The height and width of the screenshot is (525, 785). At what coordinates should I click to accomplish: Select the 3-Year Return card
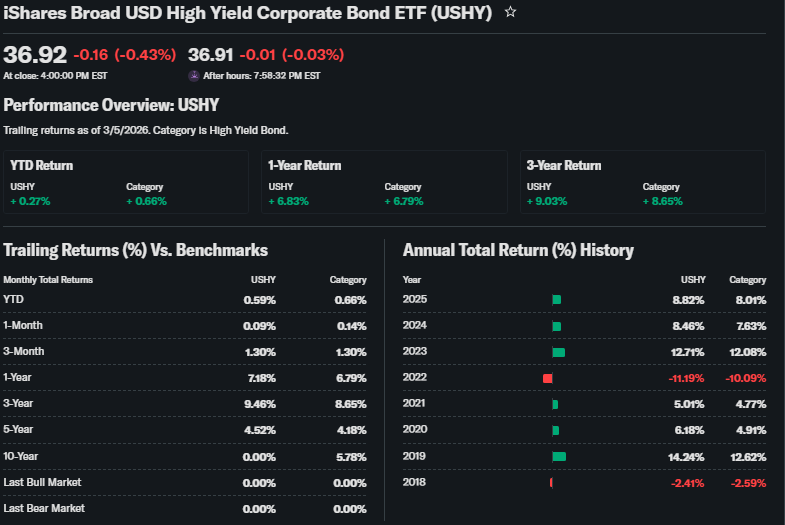tap(642, 182)
